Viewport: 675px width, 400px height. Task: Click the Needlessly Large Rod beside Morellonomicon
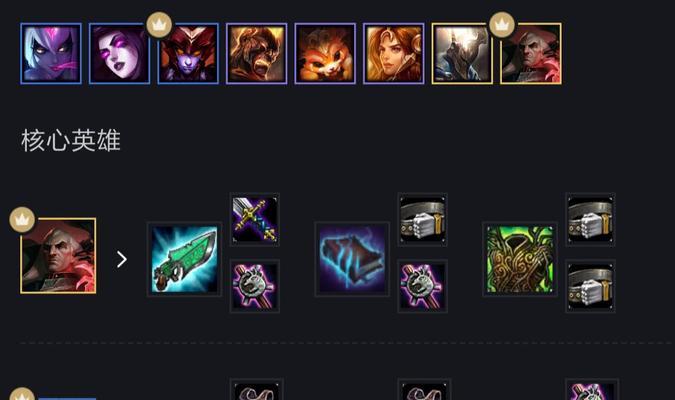pos(422,286)
